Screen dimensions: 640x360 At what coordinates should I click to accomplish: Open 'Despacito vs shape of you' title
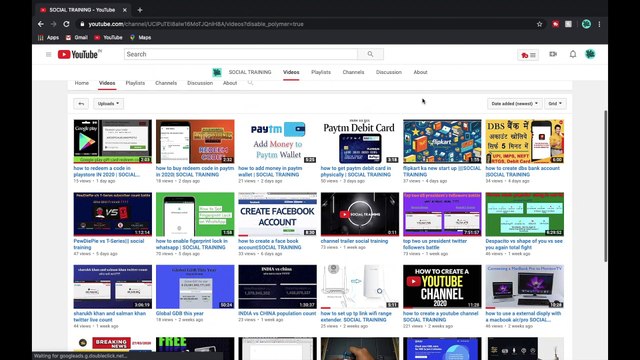[524, 244]
